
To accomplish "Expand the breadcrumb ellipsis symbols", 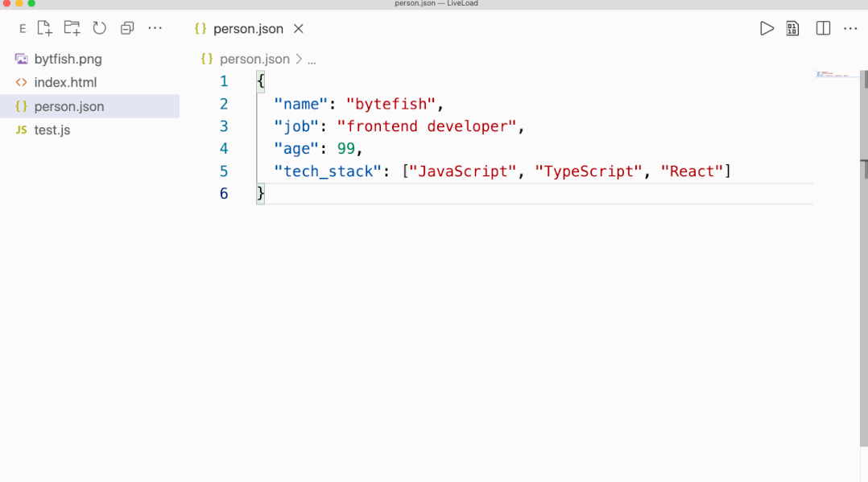I will (x=312, y=61).
